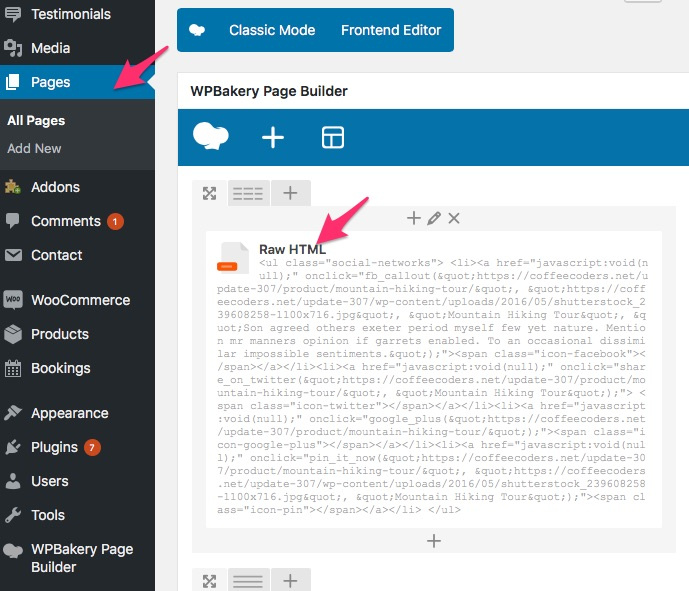Prepend element with column plus icon
Viewport: 689px width, 591px height.
coord(413,218)
